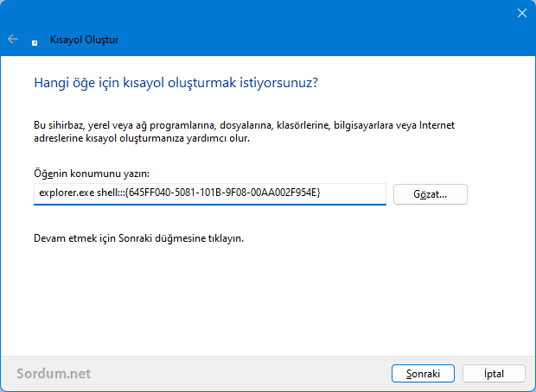Go back using the arrow icon
This screenshot has height=392, width=536.
[x=13, y=39]
